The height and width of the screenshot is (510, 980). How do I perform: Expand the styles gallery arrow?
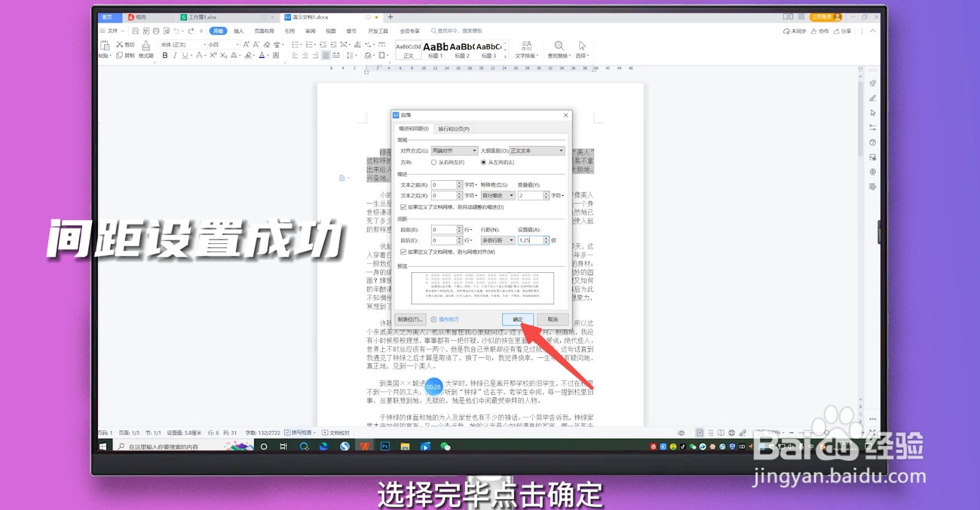(505, 56)
